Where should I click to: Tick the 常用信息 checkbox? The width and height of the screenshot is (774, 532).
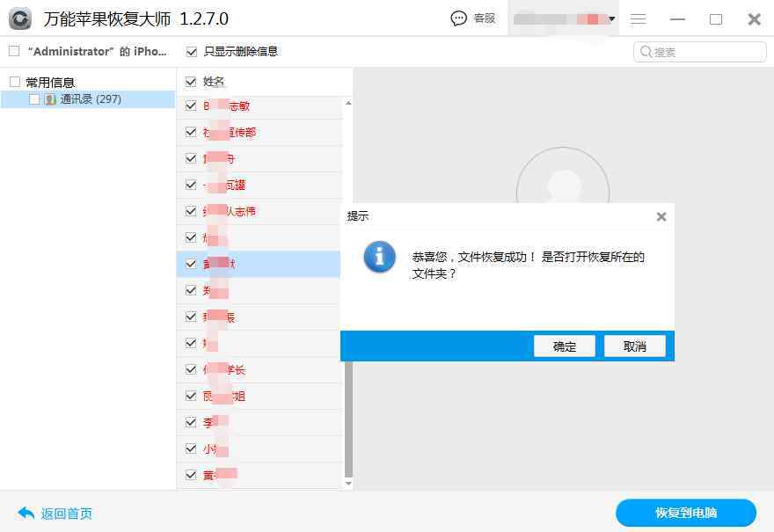point(15,82)
